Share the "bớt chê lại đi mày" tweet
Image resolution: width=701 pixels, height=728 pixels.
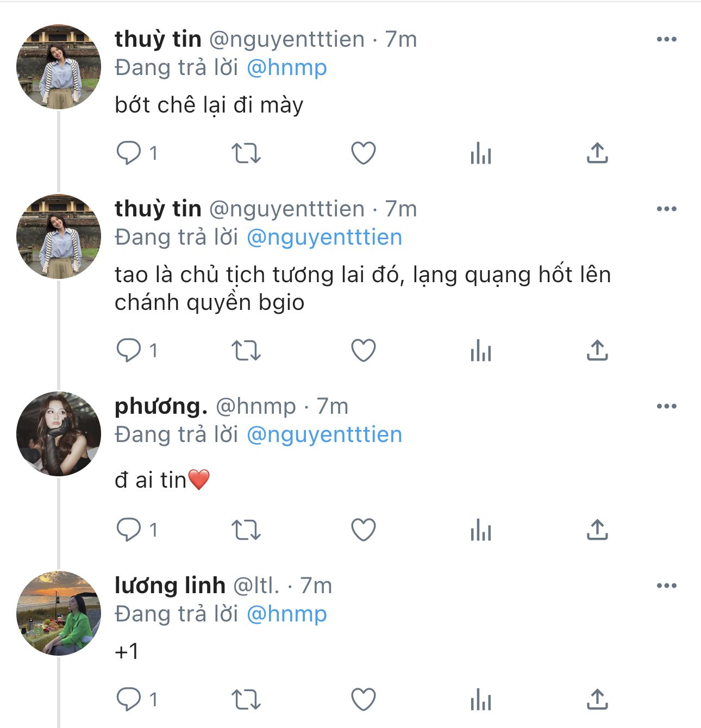(597, 153)
